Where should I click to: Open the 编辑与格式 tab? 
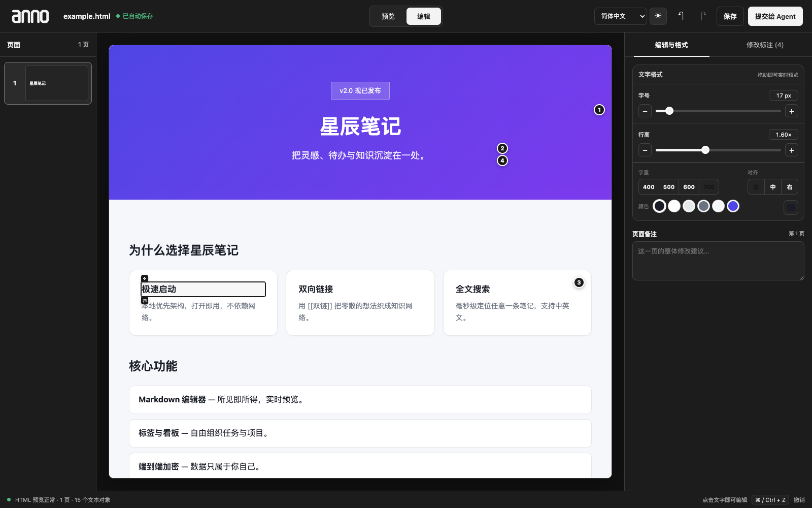[x=671, y=45]
